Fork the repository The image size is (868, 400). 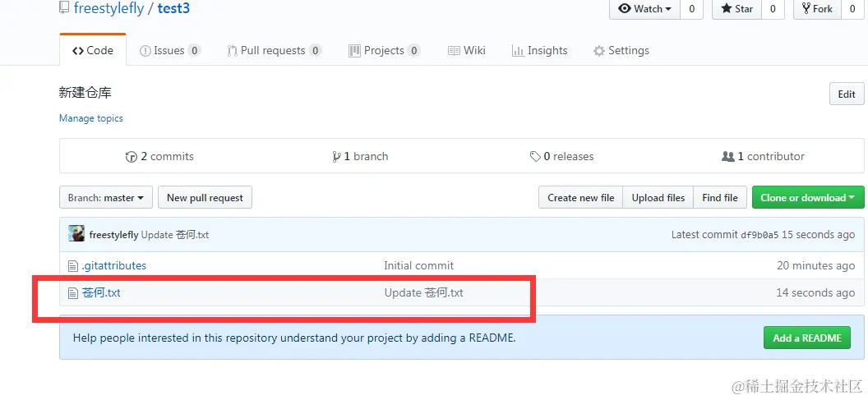tap(818, 9)
